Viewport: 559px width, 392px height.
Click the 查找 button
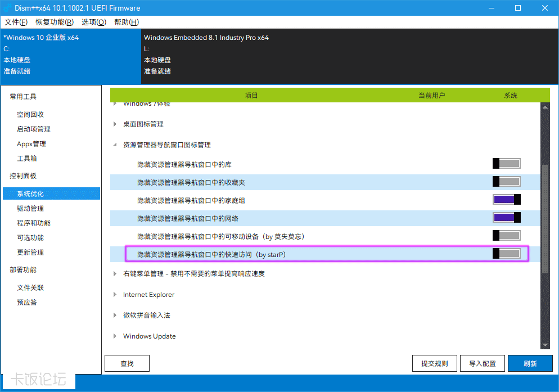(x=127, y=363)
